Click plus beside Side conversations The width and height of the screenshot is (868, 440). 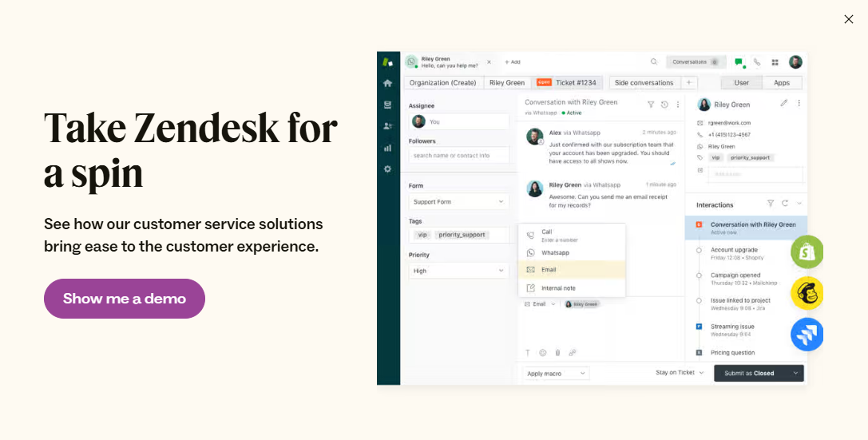coord(689,82)
